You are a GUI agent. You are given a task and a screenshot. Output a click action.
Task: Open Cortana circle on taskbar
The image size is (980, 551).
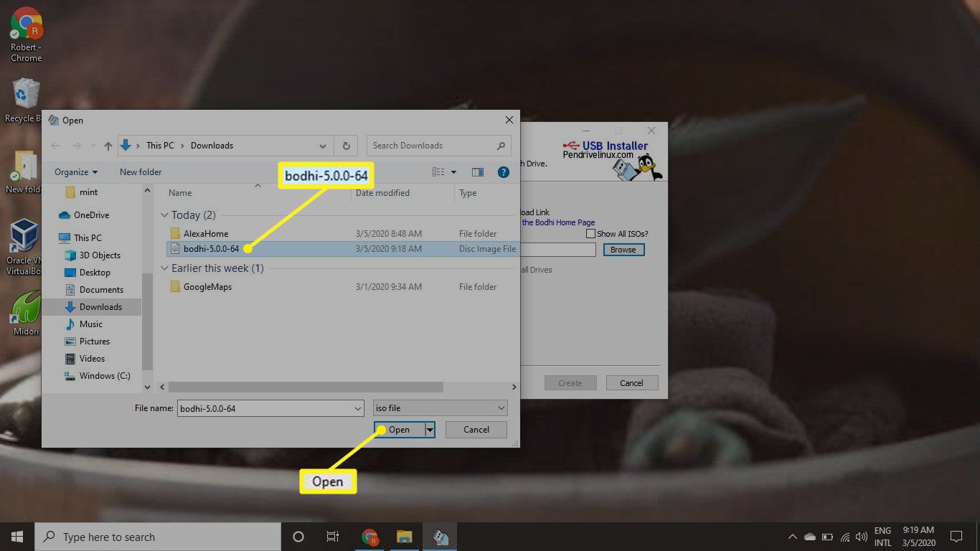[x=298, y=537]
